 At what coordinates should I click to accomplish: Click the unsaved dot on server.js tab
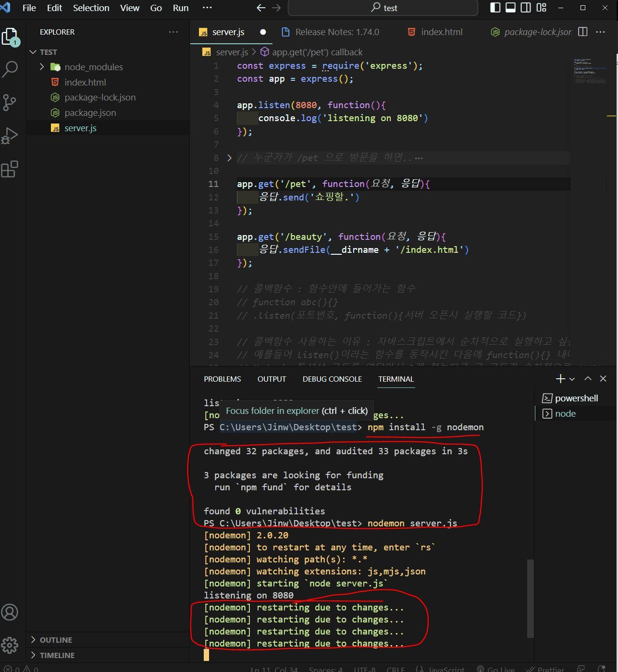[x=263, y=32]
